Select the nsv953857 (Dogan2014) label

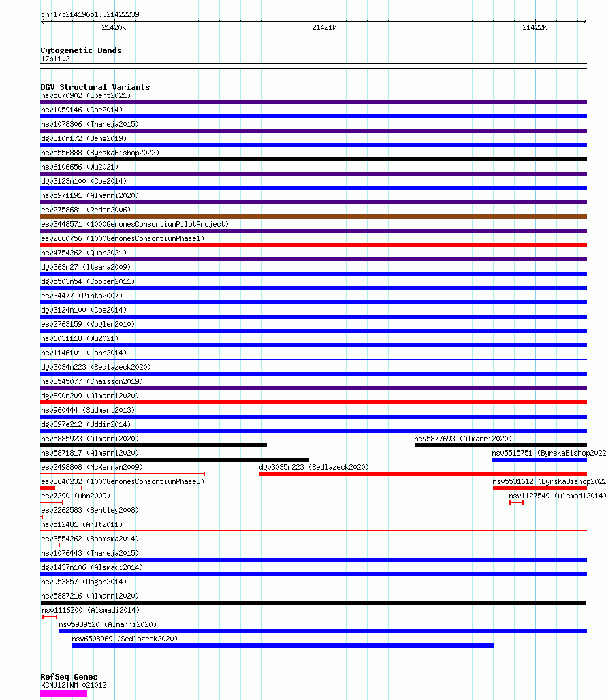pos(84,582)
